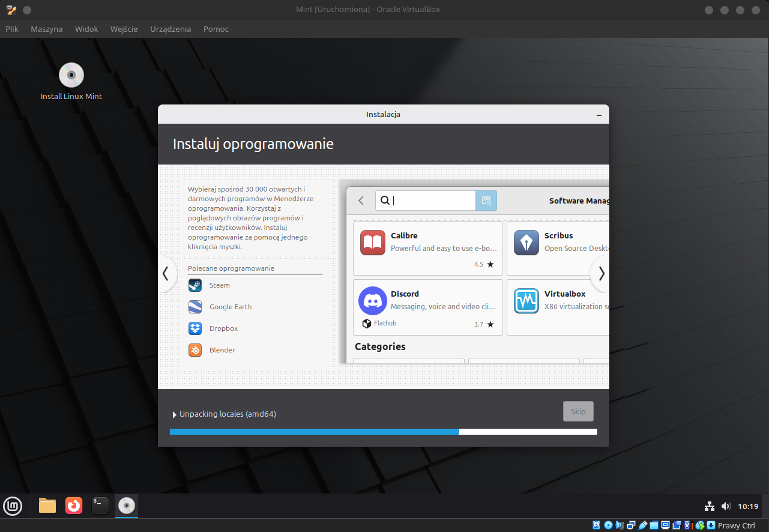Launch Firefox from the panel
This screenshot has height=532, width=769.
pos(74,506)
